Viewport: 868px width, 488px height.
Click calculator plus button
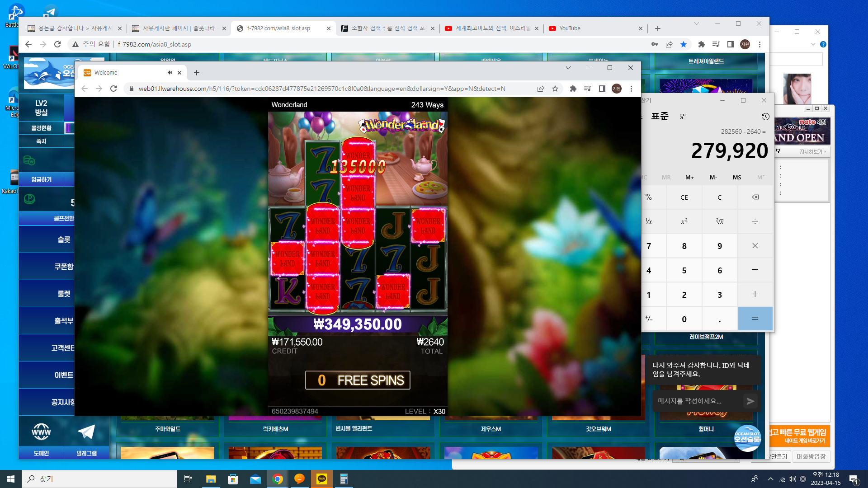[755, 294]
